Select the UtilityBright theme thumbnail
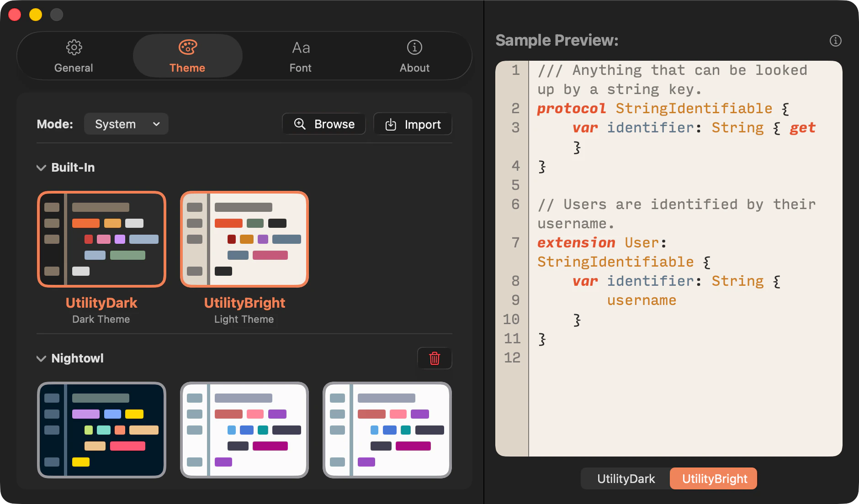Image resolution: width=859 pixels, height=504 pixels. click(244, 239)
